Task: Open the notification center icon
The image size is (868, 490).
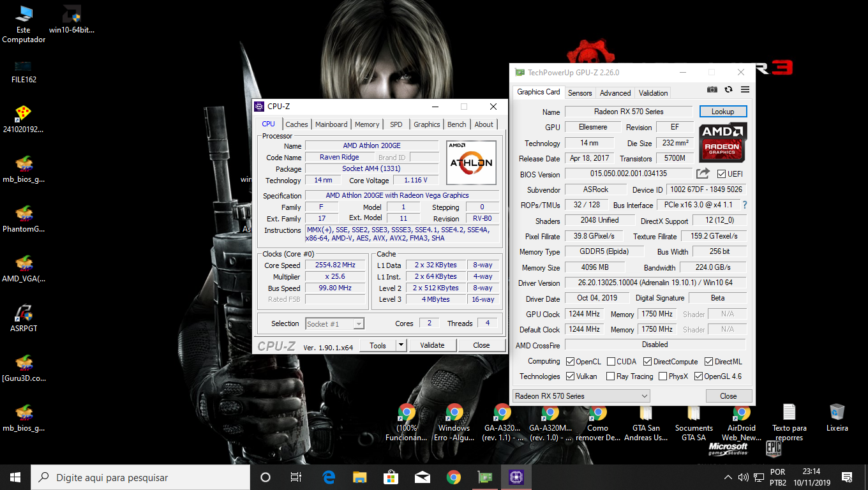Action: click(847, 477)
